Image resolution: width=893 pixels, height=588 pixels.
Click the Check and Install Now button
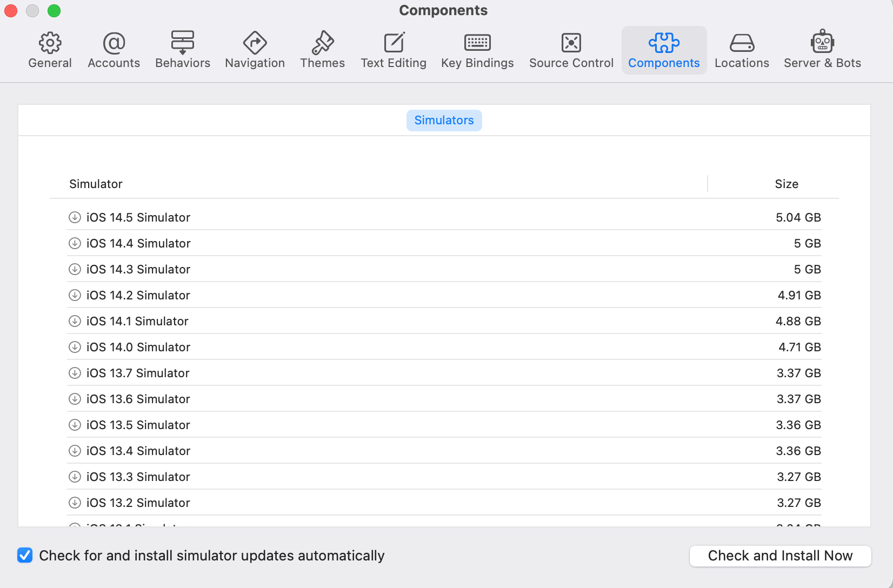click(780, 556)
